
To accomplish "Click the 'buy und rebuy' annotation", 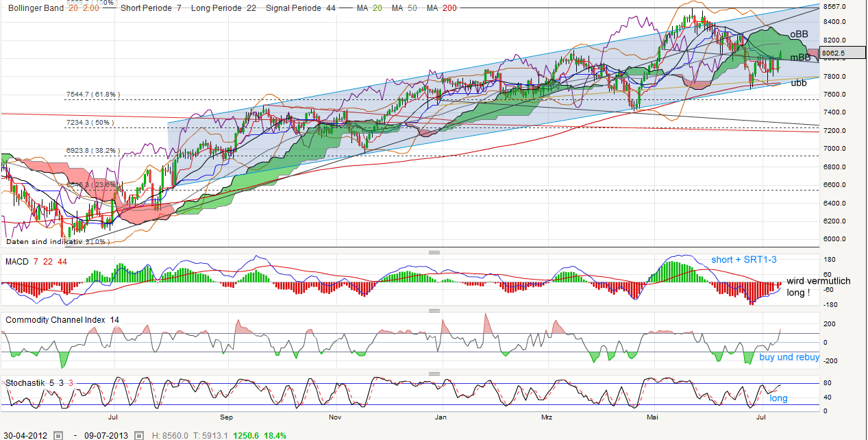I will point(789,357).
